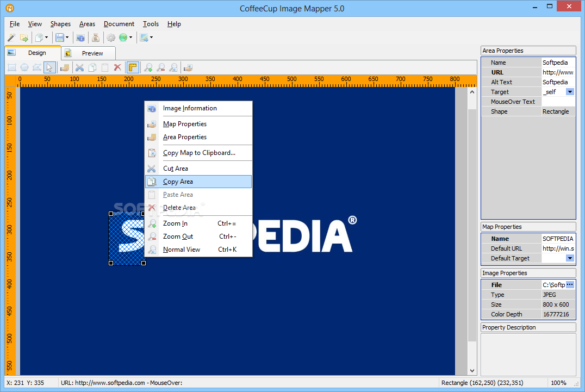Open map properties from design toolbar

click(189, 67)
